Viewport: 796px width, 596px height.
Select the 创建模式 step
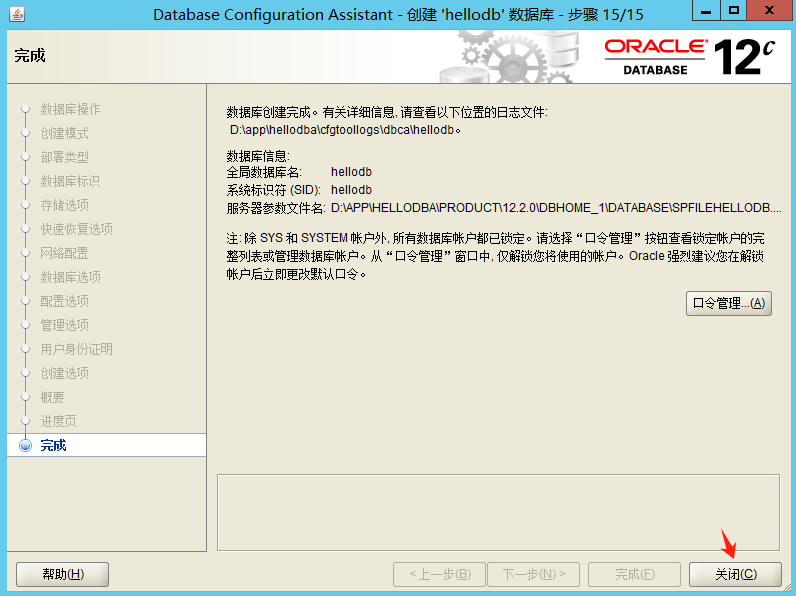coord(64,133)
